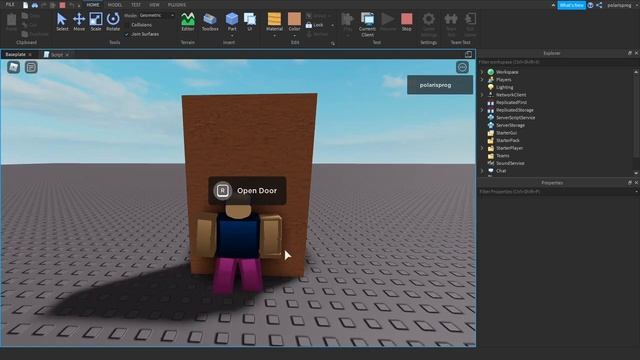Select SoundService in Explorer
Image resolution: width=640 pixels, height=360 pixels.
(510, 163)
